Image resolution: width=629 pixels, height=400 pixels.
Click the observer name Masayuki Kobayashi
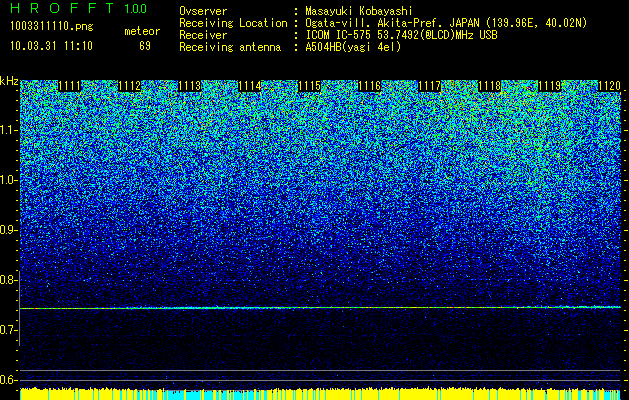358,11
